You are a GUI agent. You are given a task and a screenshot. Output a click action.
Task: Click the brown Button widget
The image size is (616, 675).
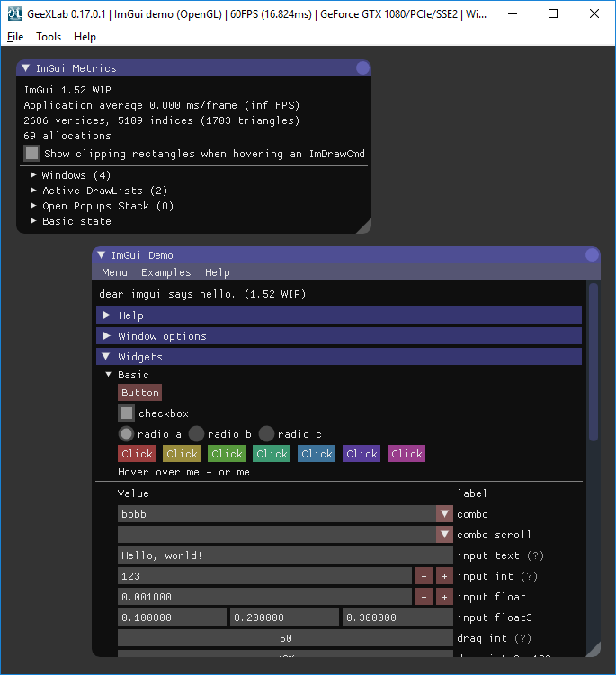pyautogui.click(x=140, y=393)
